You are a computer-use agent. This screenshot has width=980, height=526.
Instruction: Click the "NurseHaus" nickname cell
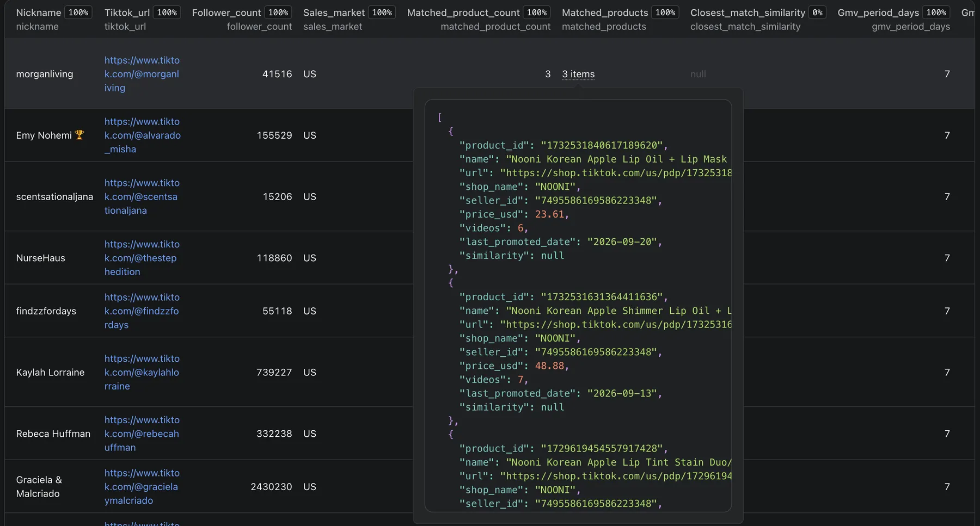point(41,258)
